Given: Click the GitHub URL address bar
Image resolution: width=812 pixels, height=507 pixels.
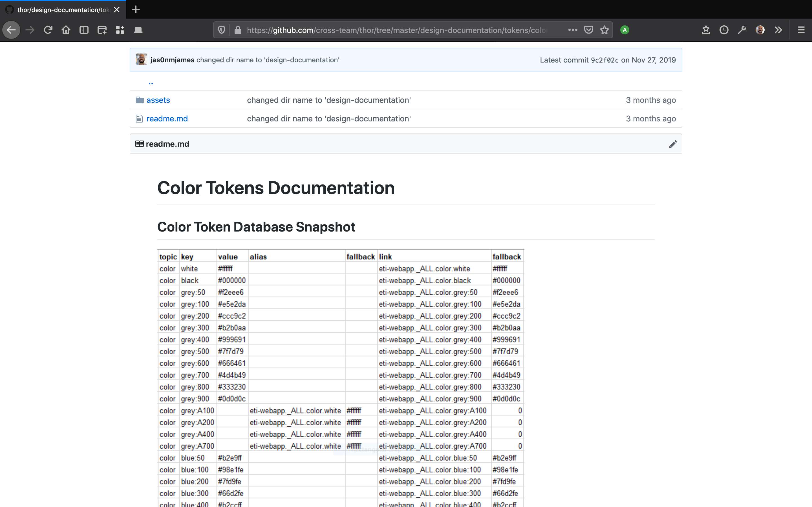Looking at the screenshot, I should click(x=396, y=30).
